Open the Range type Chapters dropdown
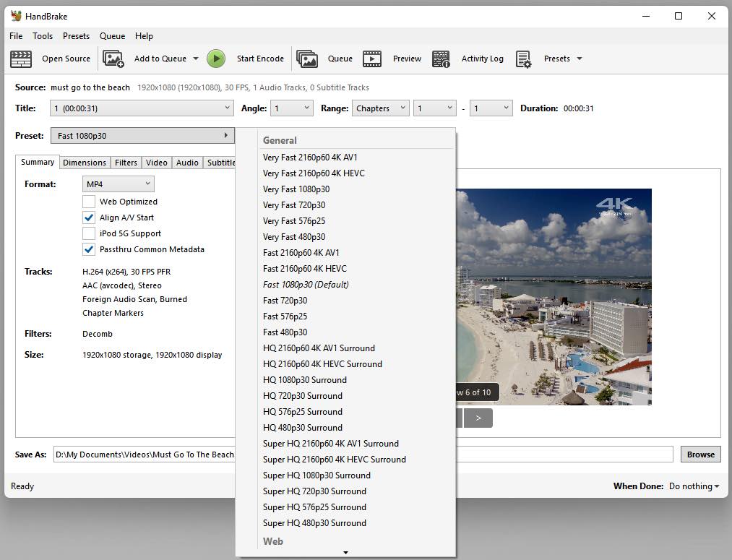This screenshot has width=732, height=560. 380,108
